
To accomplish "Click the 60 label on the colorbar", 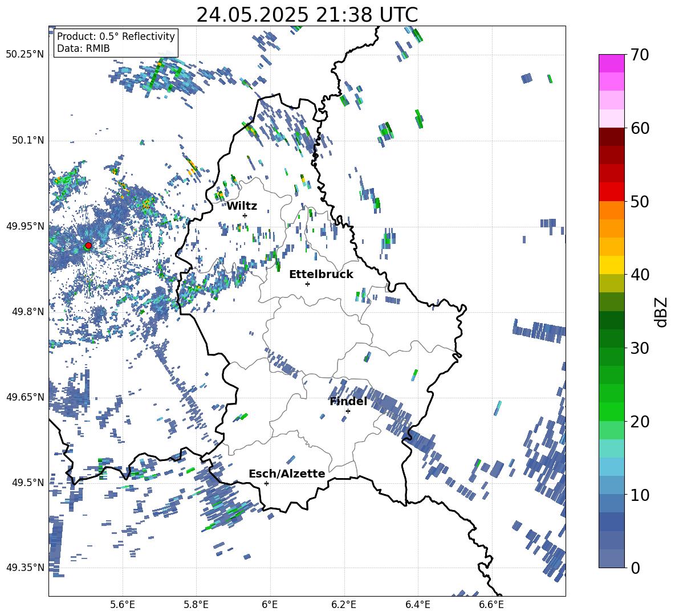I will (x=640, y=128).
